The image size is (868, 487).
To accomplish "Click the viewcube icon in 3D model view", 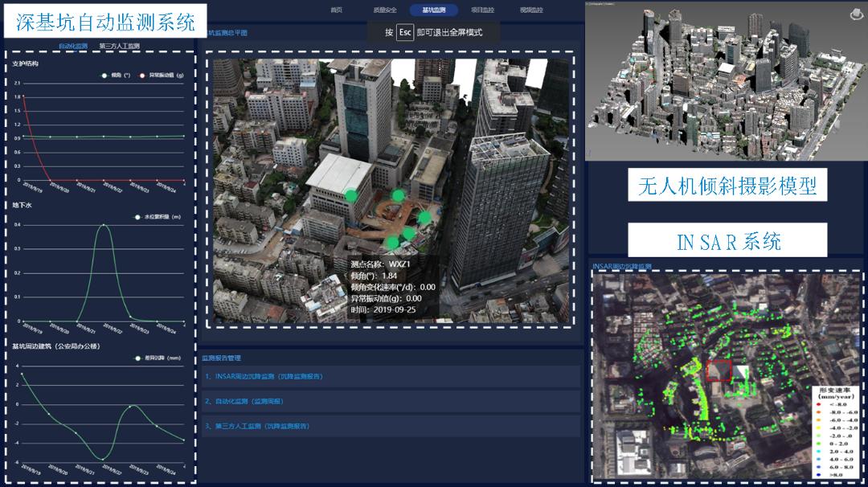I will (855, 14).
